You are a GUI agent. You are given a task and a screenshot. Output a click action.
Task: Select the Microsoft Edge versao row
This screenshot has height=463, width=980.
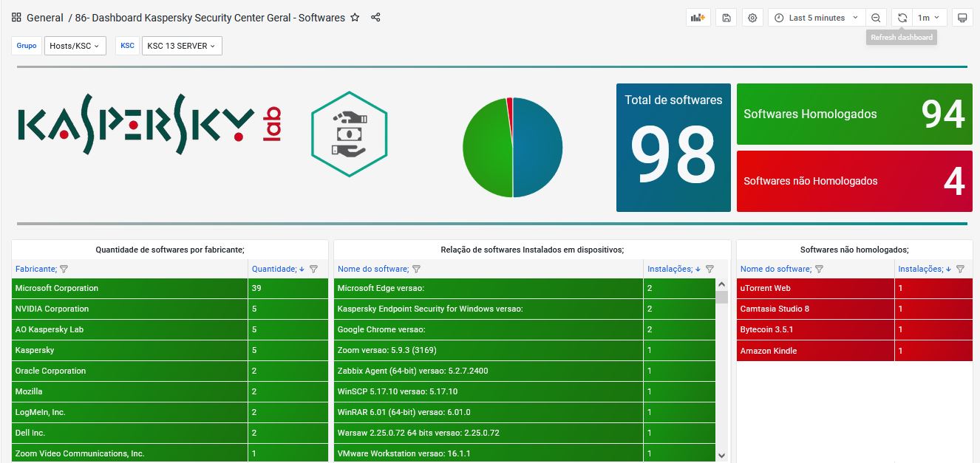525,288
